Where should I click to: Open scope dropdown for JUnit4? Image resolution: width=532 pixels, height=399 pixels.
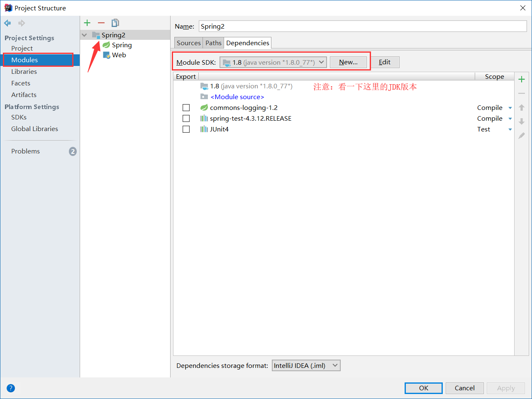(x=510, y=129)
